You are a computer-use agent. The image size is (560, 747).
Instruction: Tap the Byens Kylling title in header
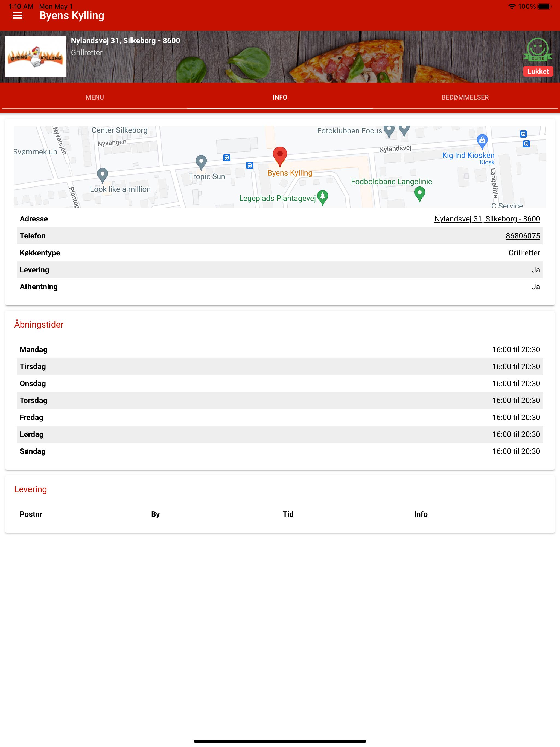click(x=72, y=16)
